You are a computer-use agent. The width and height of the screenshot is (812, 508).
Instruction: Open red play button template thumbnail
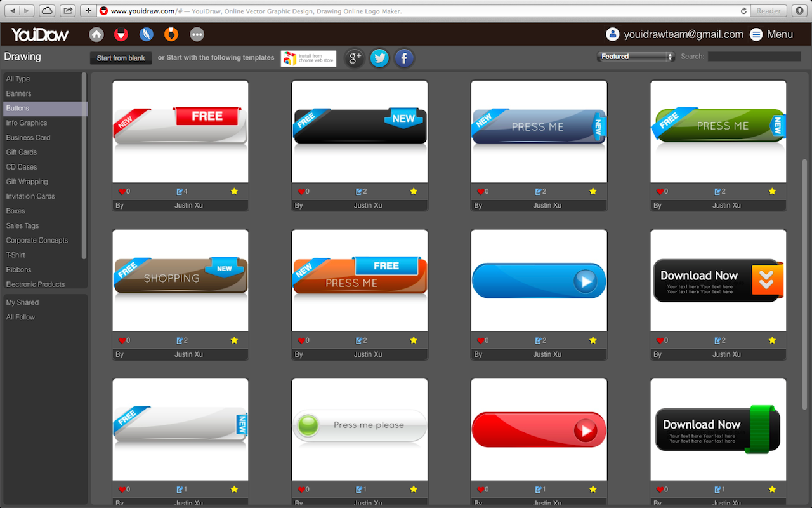tap(539, 430)
